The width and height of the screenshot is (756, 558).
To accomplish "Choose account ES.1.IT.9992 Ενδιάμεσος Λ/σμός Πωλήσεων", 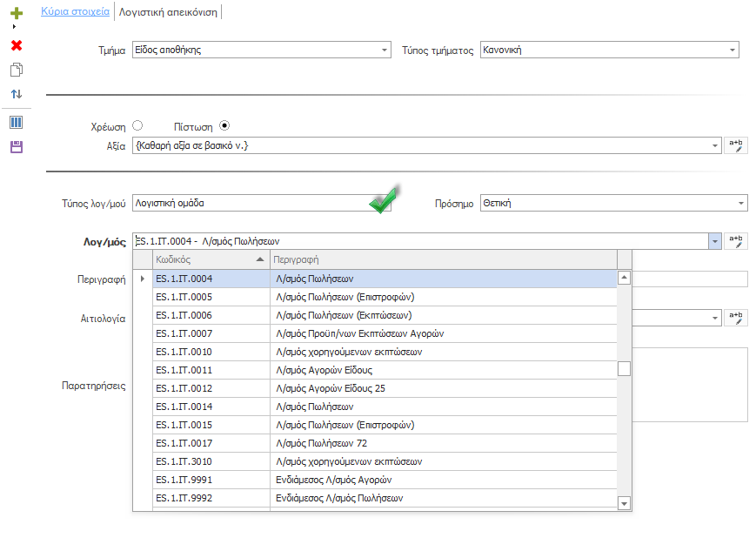I will [x=385, y=498].
